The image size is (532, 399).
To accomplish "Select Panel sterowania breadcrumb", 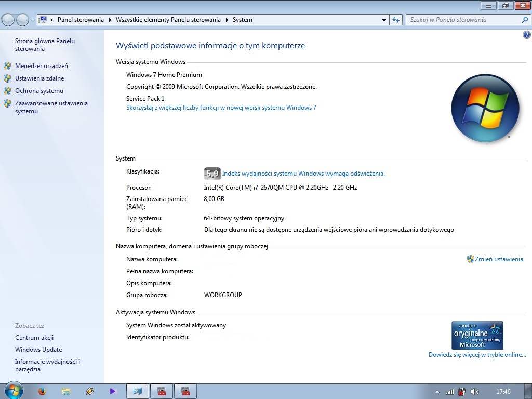I will 81,20.
